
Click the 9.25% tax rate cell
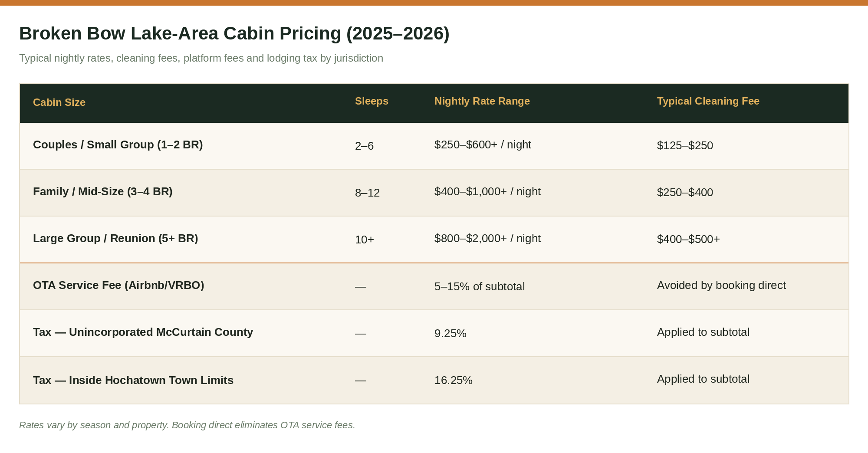450,333
